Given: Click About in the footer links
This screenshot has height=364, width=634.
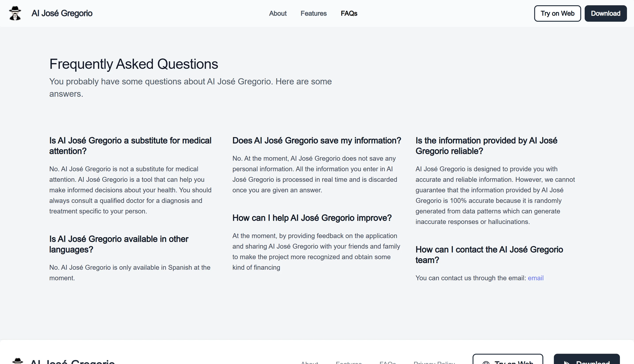Looking at the screenshot, I should 309,362.
